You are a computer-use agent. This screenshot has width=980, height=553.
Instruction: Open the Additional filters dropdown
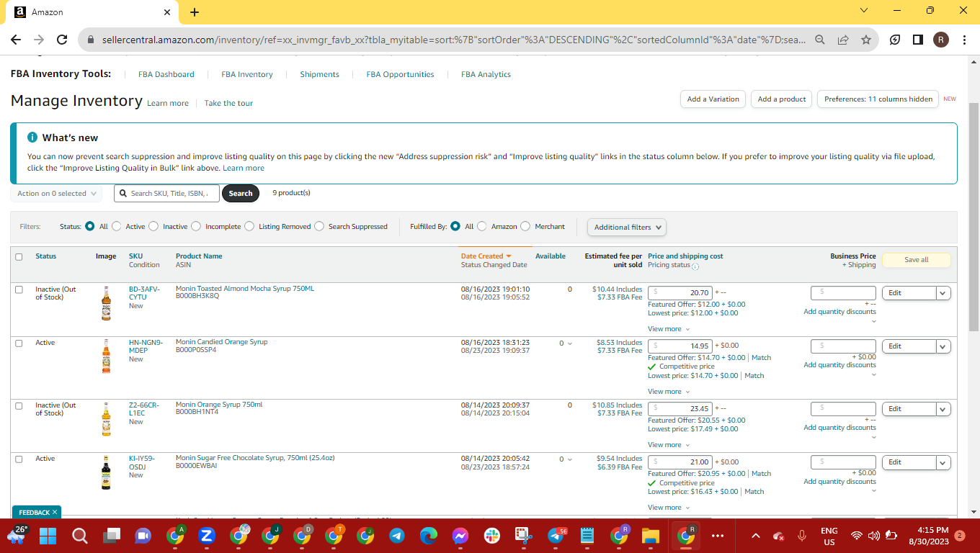[x=627, y=227]
